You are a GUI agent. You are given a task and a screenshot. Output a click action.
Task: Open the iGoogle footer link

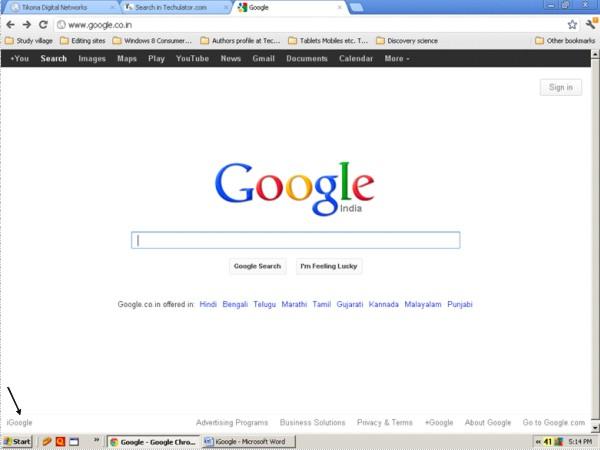[19, 422]
